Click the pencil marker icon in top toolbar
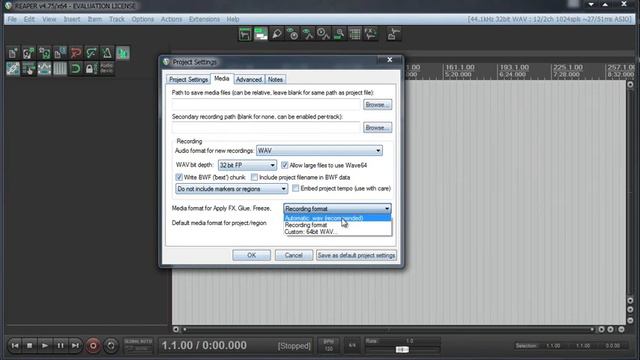Screen dimensions: 640x360 [277, 34]
